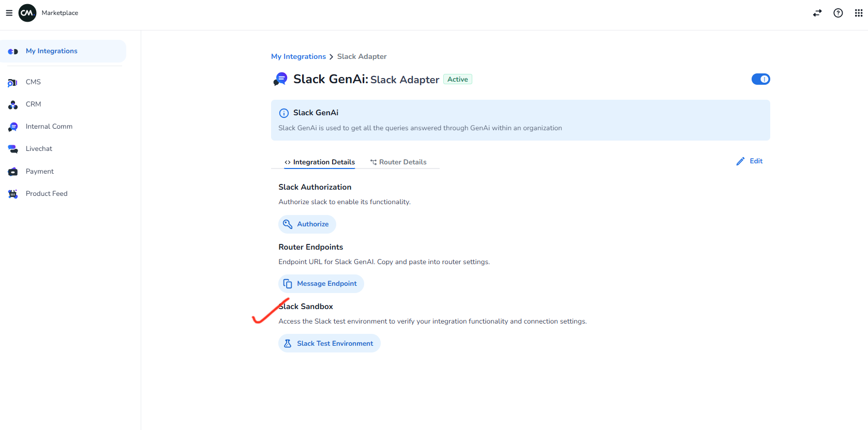Click the copy icon in Message Endpoint
The height and width of the screenshot is (430, 868).
(x=288, y=284)
